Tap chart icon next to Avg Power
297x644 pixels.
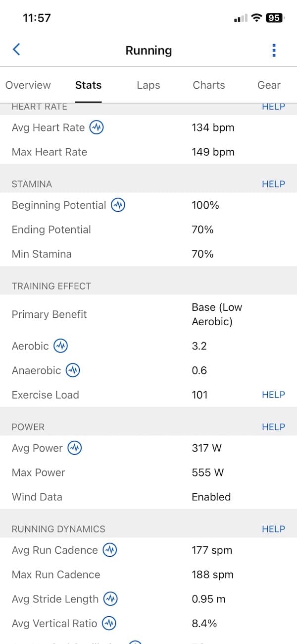tap(75, 448)
